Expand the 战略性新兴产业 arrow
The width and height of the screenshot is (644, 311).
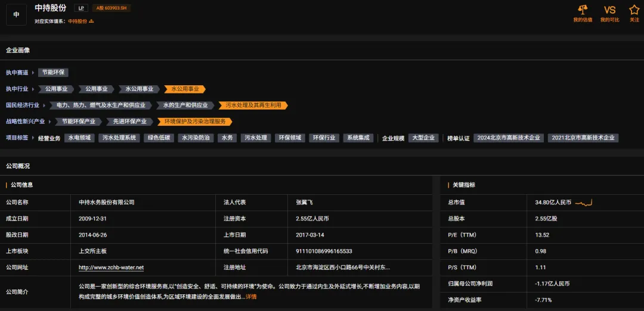pos(49,122)
